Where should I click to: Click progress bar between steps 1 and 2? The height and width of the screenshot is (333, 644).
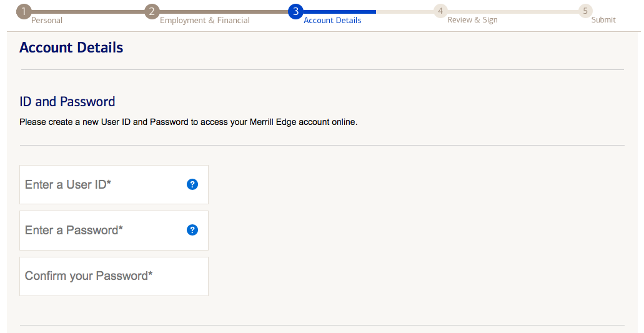(87, 11)
